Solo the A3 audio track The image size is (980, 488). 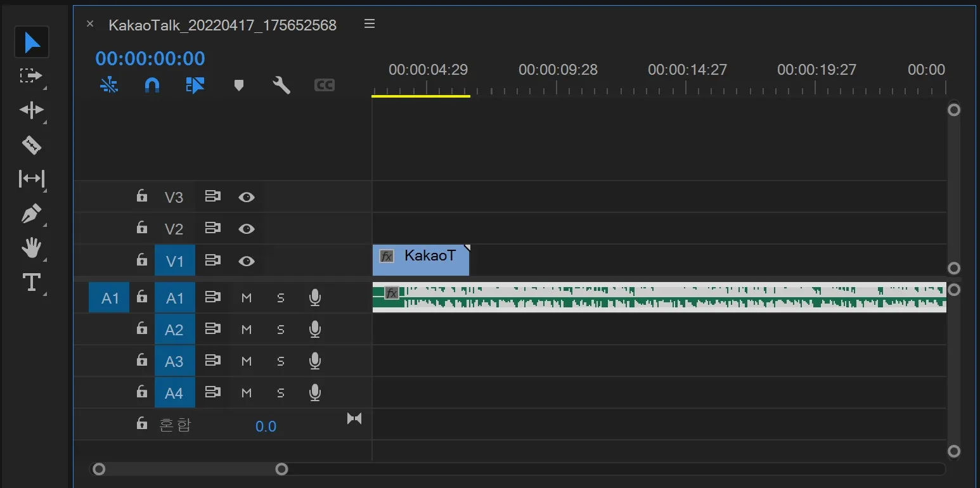(281, 361)
